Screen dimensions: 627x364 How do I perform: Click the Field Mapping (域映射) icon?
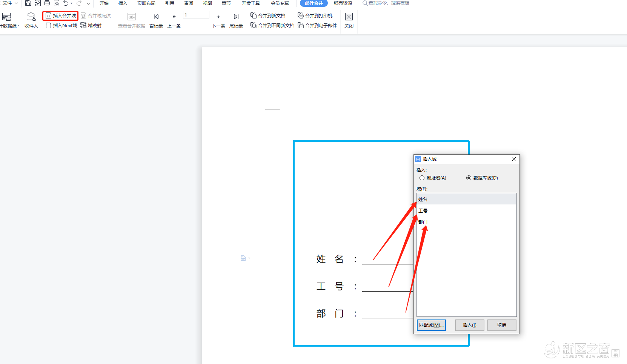coord(83,25)
